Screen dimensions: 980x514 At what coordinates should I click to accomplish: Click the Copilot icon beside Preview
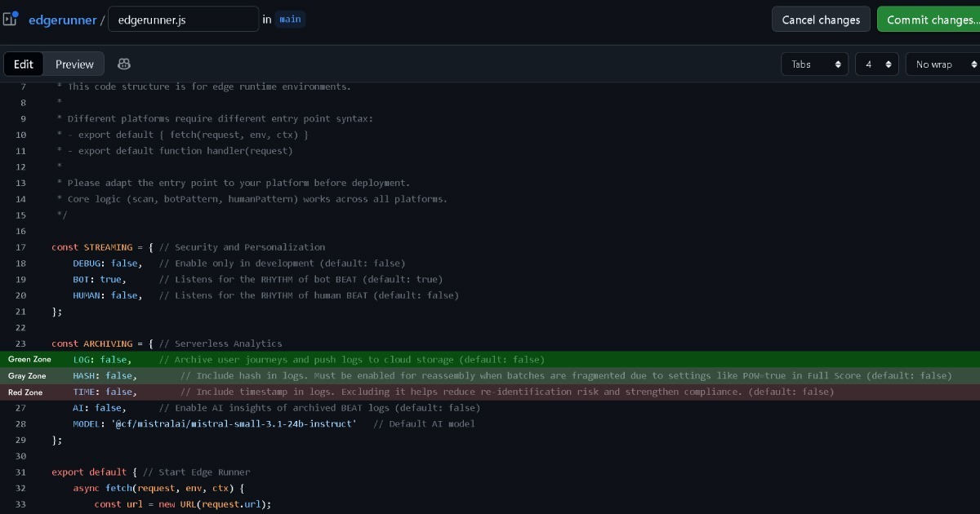coord(124,64)
